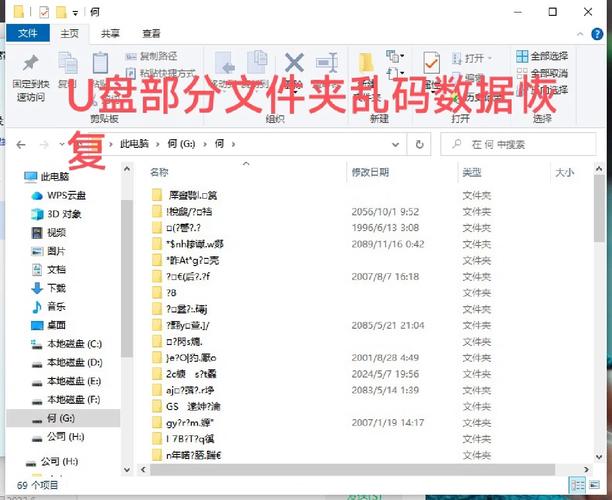Click 全部取消 to deselect all
Image resolution: width=612 pixels, height=500 pixels.
click(542, 73)
